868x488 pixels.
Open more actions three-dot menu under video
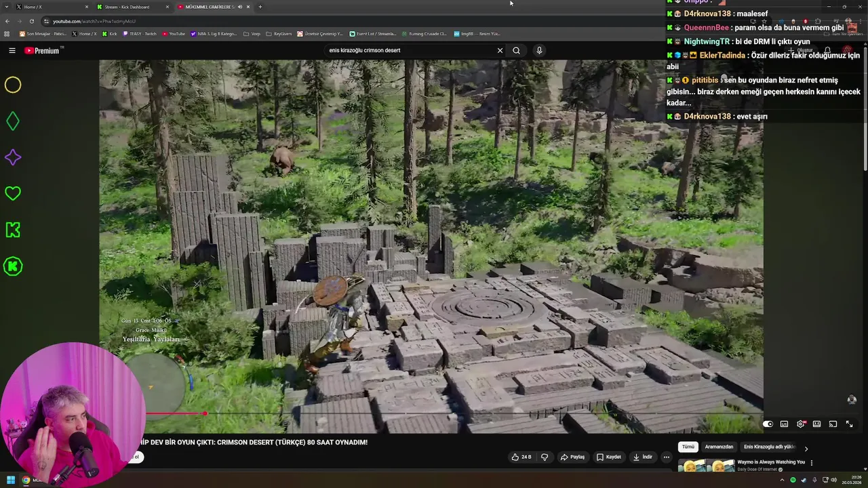coord(666,457)
